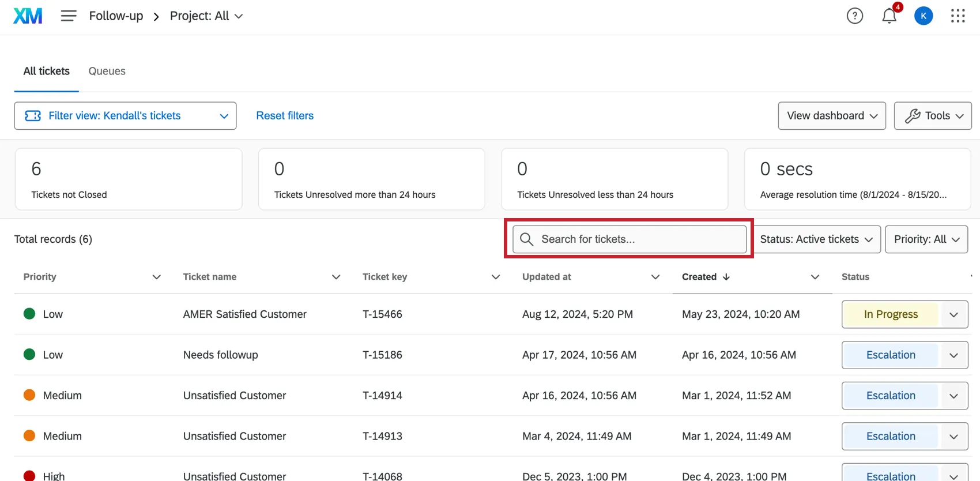Click the descending sort arrow on Created
980x481 pixels.
point(726,277)
